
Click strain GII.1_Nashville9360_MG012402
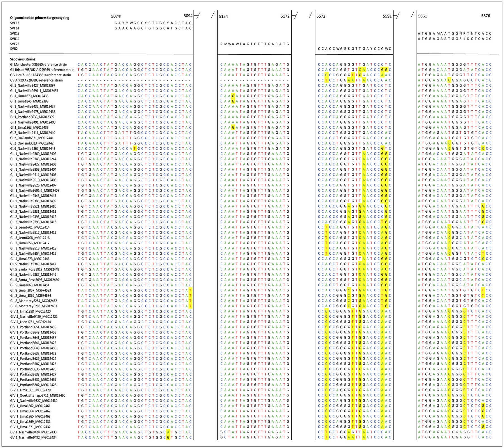coord(33,154)
